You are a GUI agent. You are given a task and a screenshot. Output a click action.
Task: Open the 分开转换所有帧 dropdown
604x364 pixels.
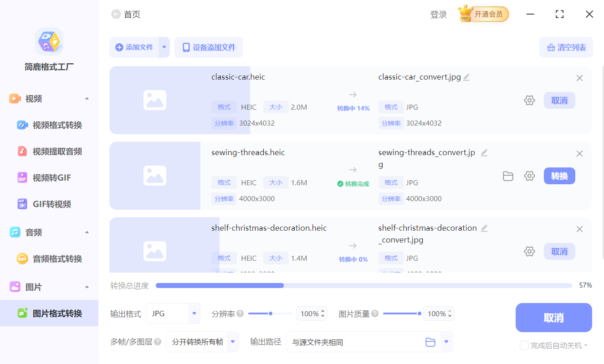[x=202, y=342]
